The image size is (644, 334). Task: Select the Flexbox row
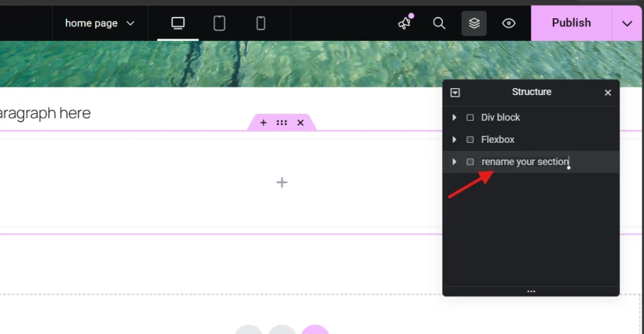(x=531, y=140)
